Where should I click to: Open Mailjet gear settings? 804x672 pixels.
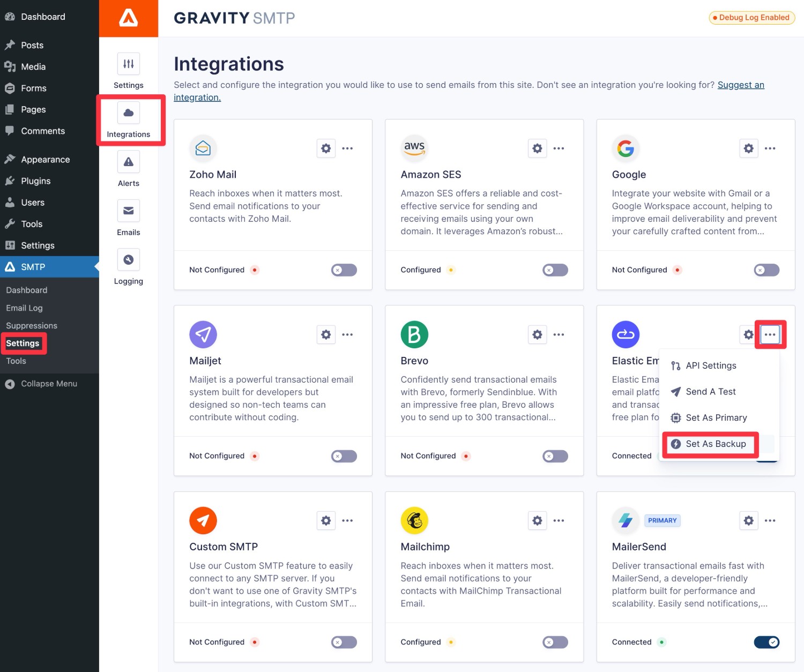(x=326, y=334)
